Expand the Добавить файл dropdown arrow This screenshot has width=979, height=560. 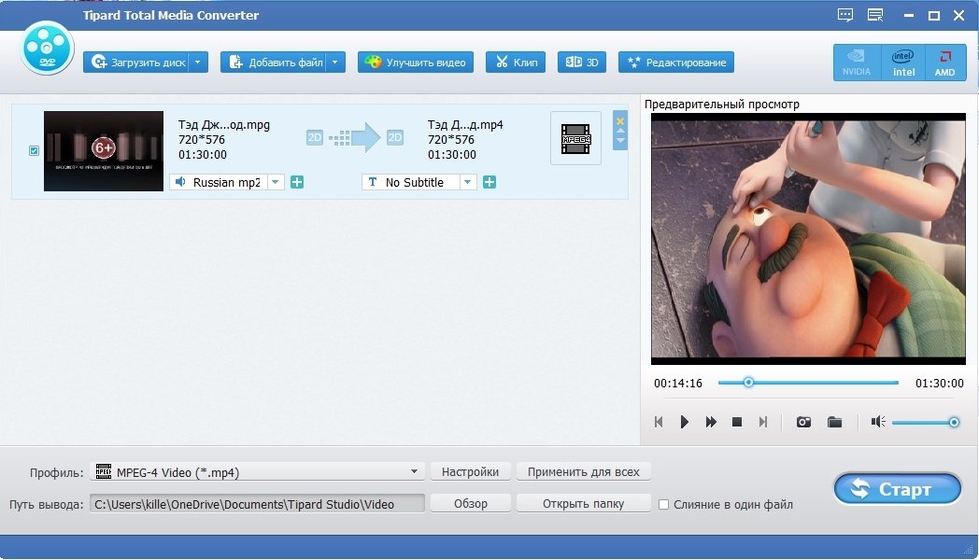coord(335,63)
